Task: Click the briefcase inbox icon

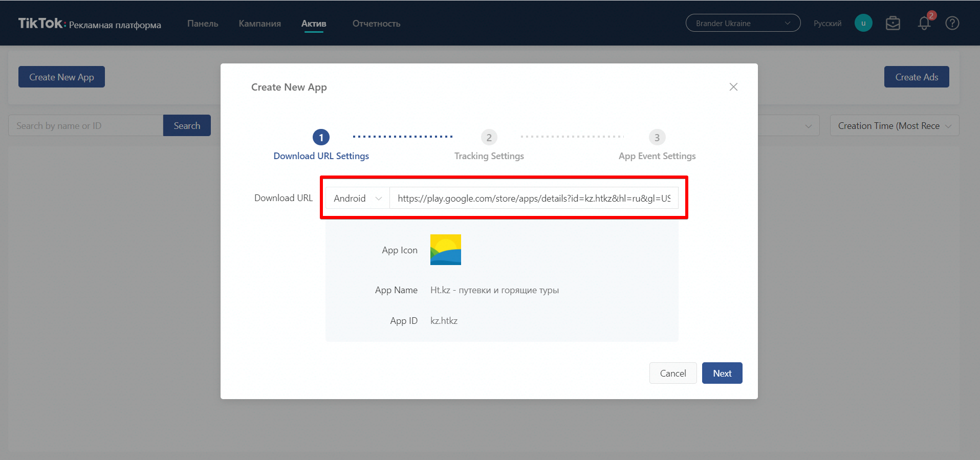Action: coord(892,24)
